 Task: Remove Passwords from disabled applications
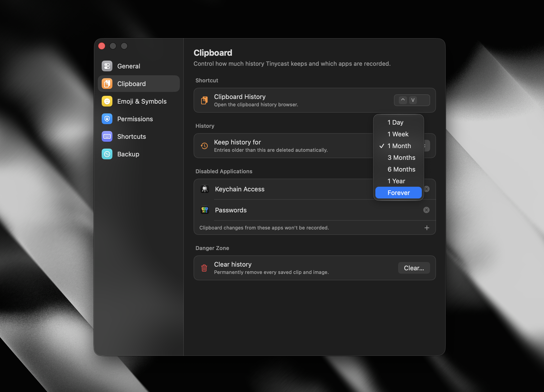coord(426,210)
